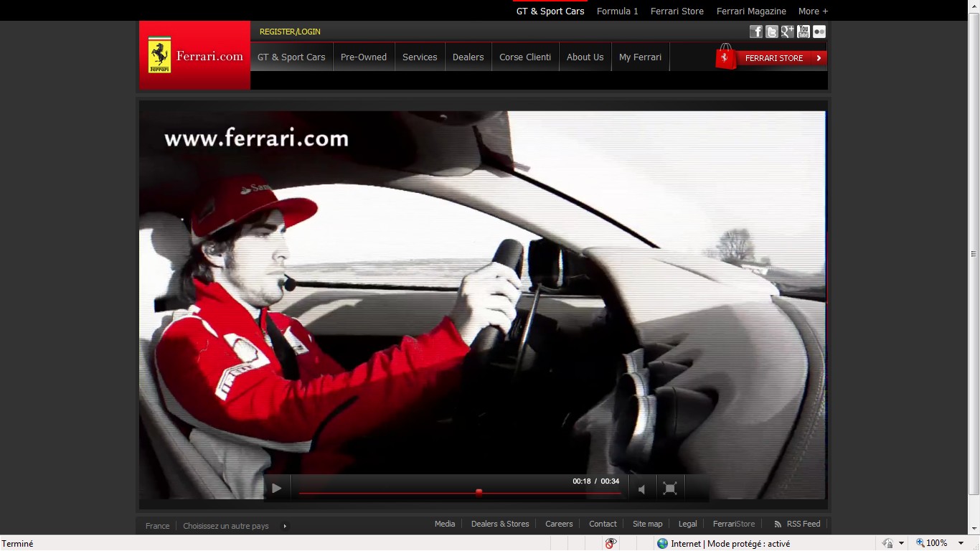Click the Flickr icon
The width and height of the screenshot is (980, 551).
[x=819, y=32]
